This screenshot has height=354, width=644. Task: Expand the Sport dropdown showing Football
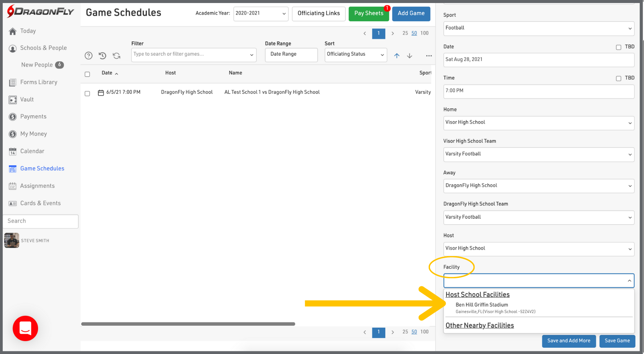538,28
